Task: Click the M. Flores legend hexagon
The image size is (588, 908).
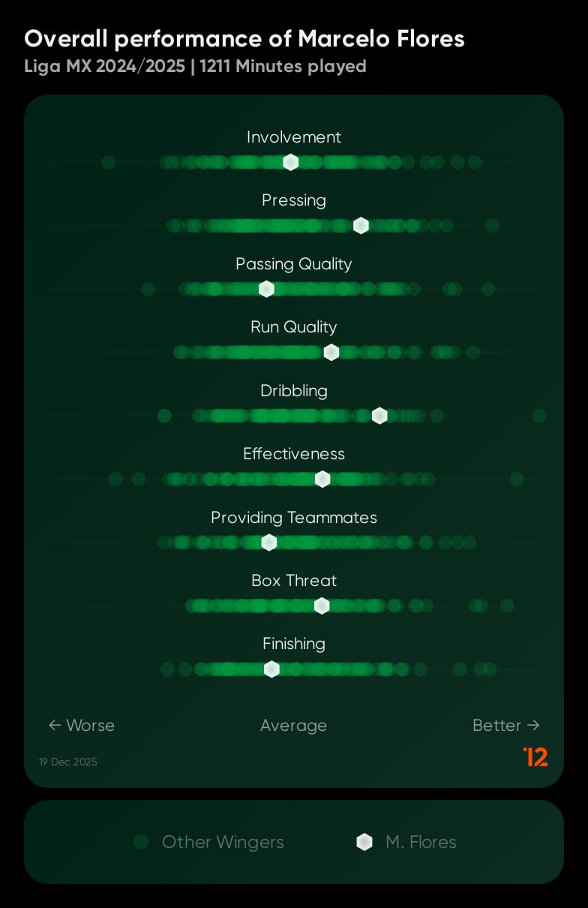Action: tap(364, 842)
